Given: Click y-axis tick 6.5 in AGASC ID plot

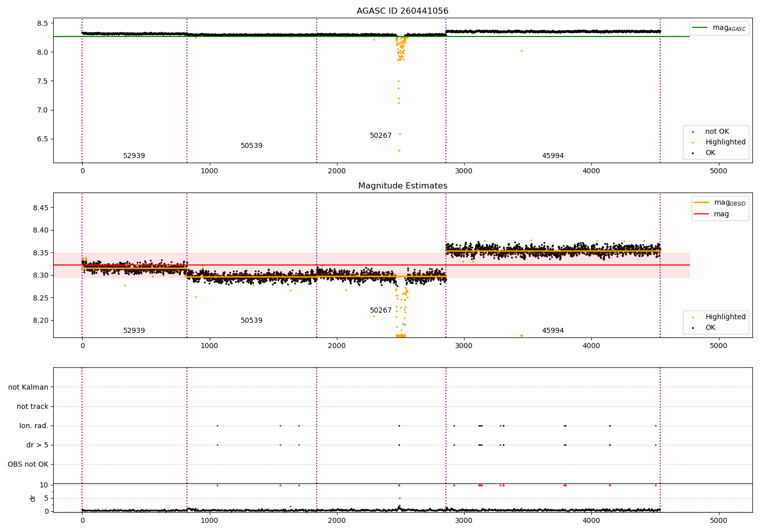Looking at the screenshot, I should [43, 139].
